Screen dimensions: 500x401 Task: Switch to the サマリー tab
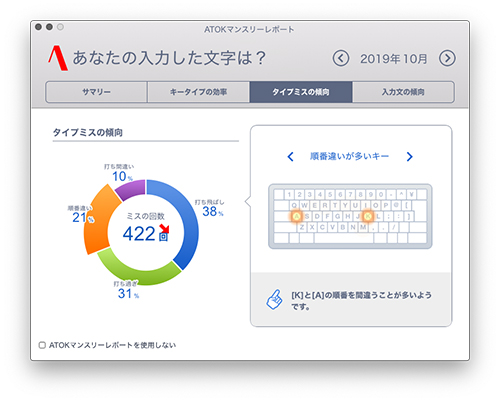[x=96, y=92]
